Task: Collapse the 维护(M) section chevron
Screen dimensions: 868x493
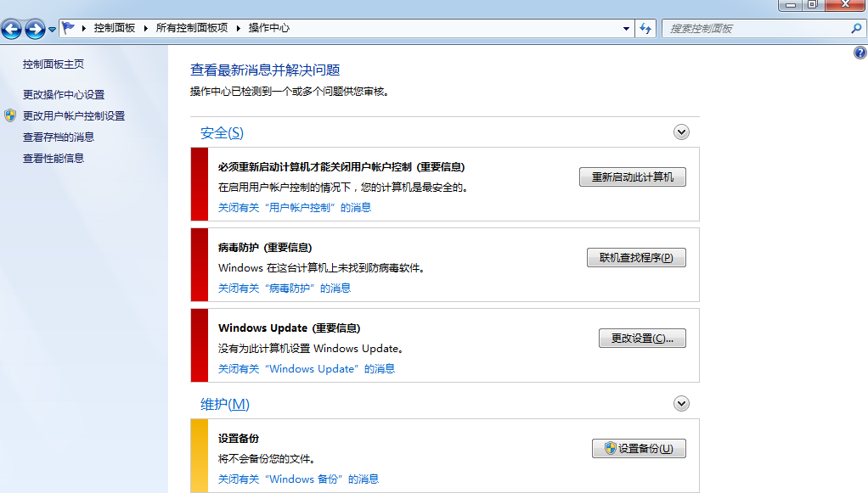Action: [x=681, y=404]
